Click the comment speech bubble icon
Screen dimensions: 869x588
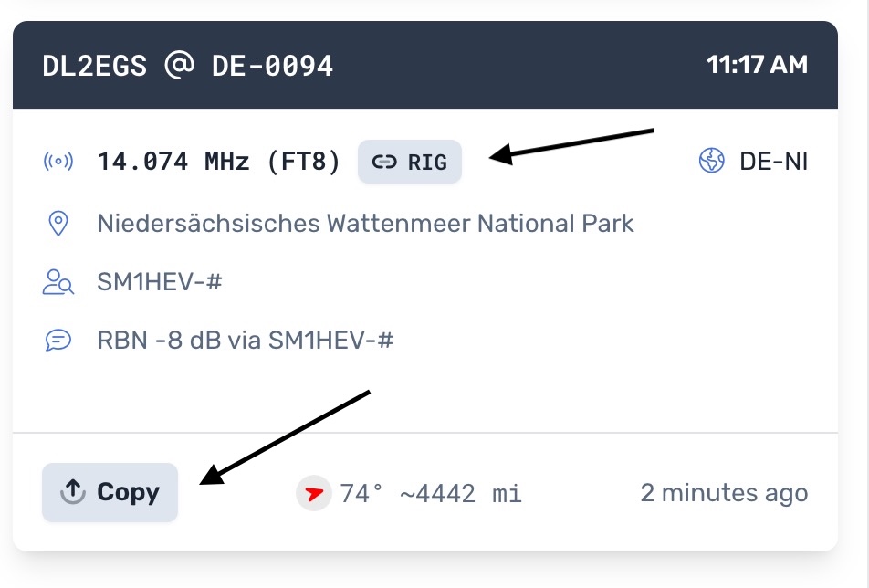[58, 341]
